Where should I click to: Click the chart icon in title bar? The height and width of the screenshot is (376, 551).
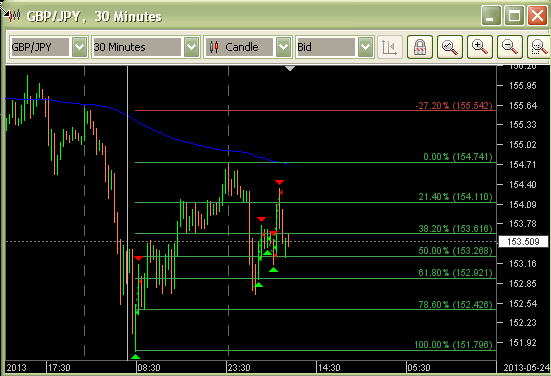(x=14, y=16)
